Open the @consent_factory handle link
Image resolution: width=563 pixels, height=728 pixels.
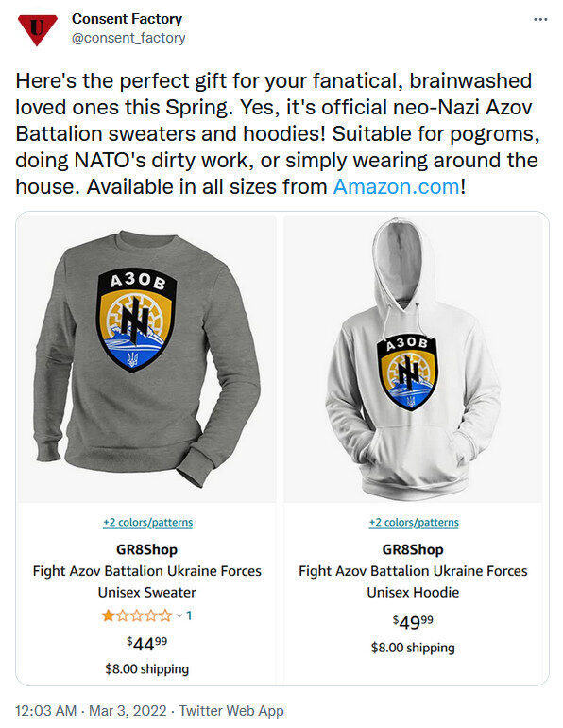[128, 38]
